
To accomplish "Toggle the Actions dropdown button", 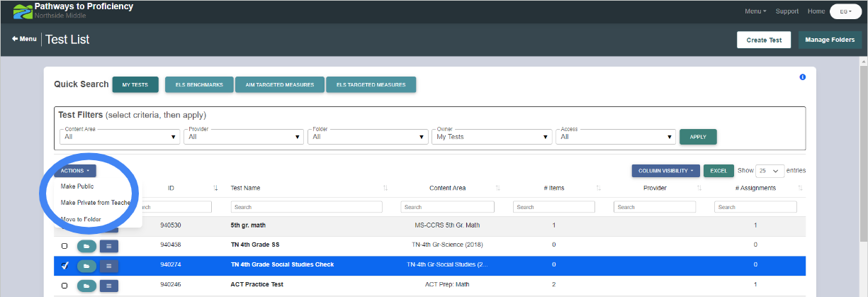I will (x=75, y=171).
